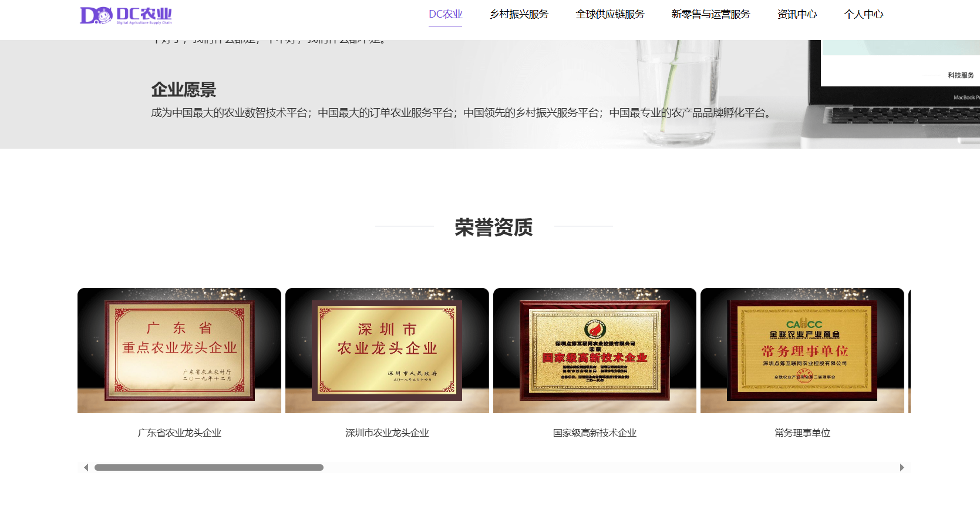The height and width of the screenshot is (506, 980).
Task: Click the 广东省农业龙头企业 caption
Action: pyautogui.click(x=179, y=433)
